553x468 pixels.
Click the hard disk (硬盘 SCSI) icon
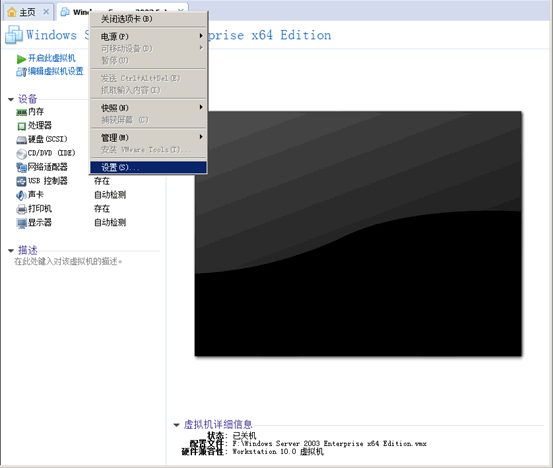pyautogui.click(x=21, y=140)
